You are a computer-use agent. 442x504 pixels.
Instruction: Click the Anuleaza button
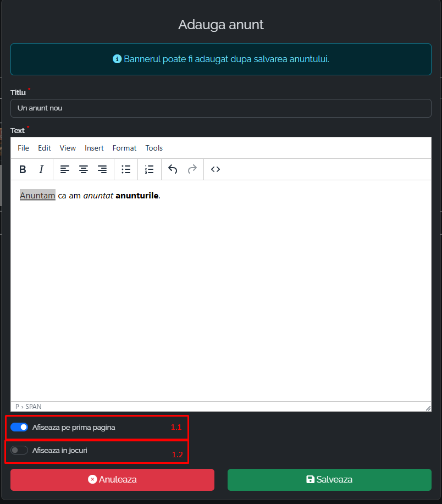(x=112, y=479)
